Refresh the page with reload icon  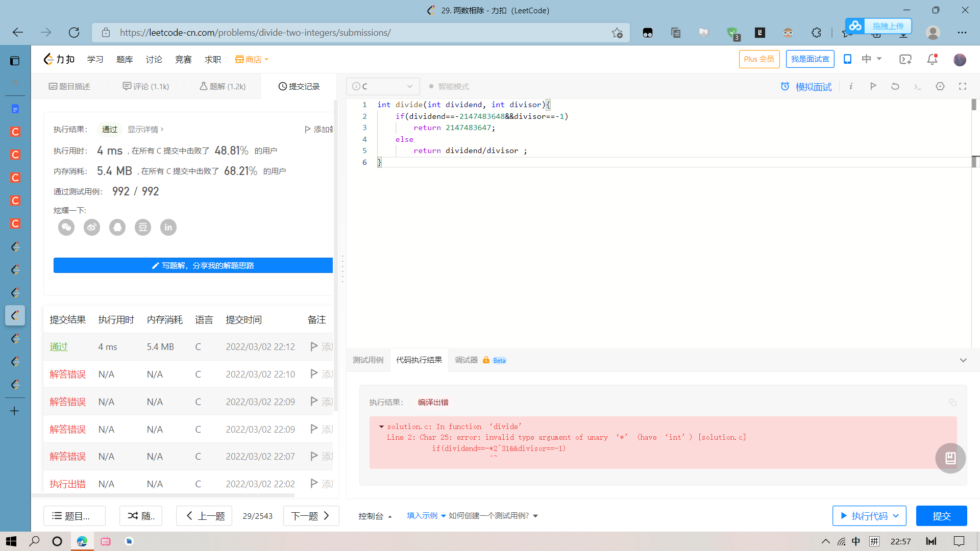tap(74, 33)
